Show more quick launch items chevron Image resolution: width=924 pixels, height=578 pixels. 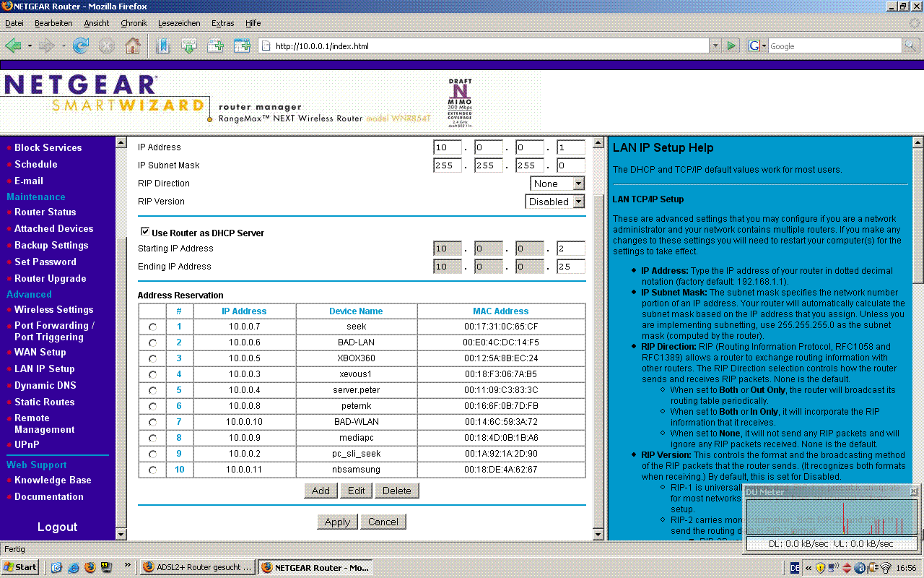point(128,565)
